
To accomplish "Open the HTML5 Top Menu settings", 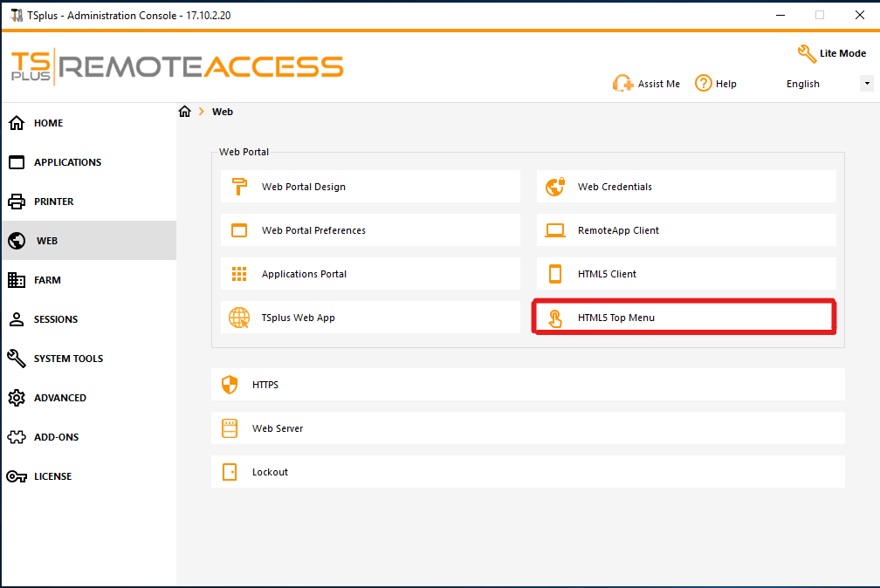I will pyautogui.click(x=686, y=318).
